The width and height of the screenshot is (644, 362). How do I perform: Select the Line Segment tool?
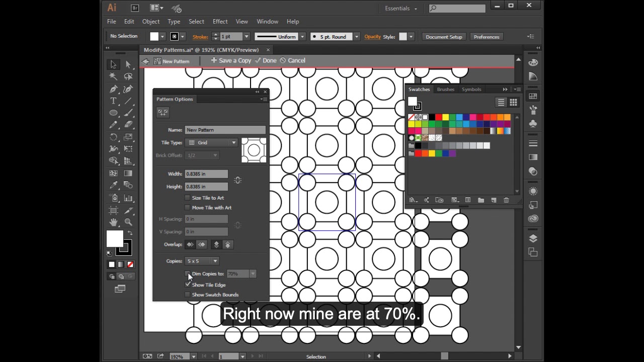(128, 101)
